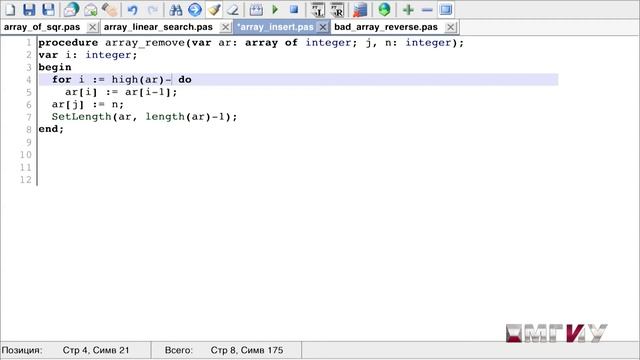Viewport: 640px width, 360px height.
Task: Close the array_insert.pas tab
Action: tap(322, 27)
